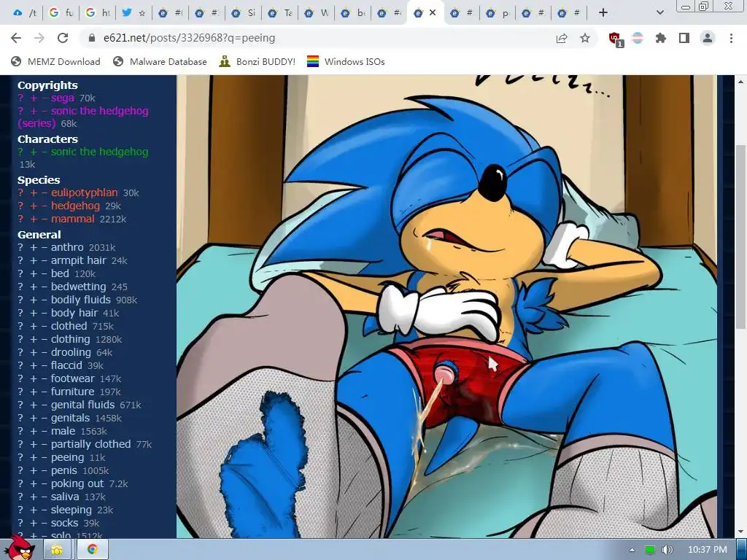Open the 'bed' tag link

(60, 273)
